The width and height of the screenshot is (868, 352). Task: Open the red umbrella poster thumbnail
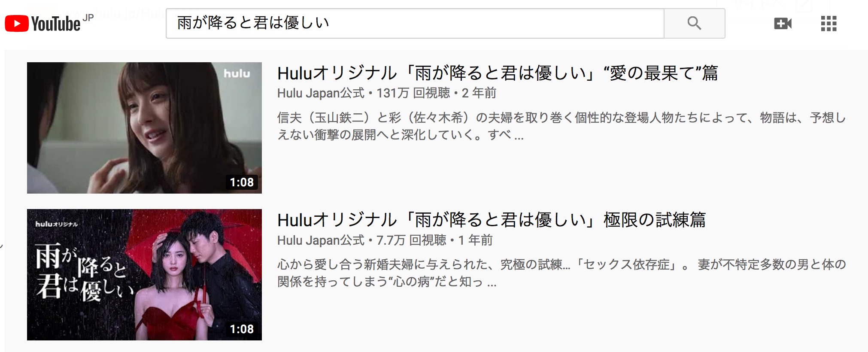coord(144,275)
